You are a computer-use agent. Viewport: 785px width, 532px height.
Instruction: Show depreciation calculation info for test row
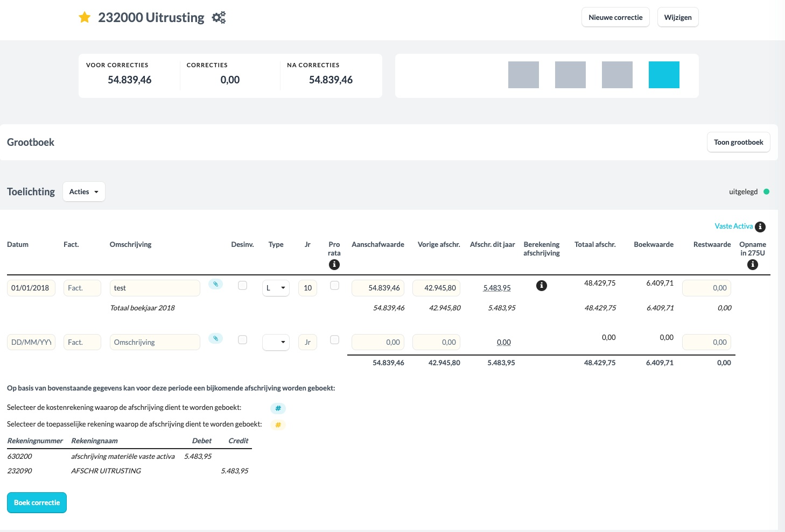[542, 286]
